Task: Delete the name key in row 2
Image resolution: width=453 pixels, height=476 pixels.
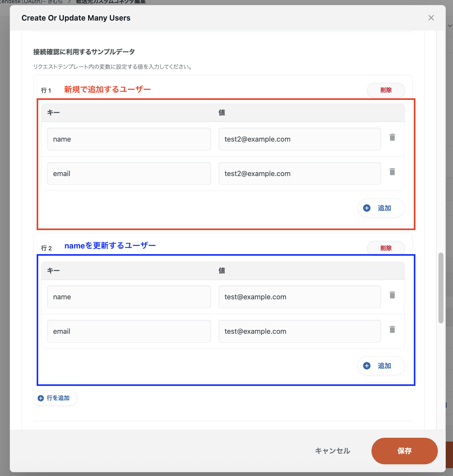Action: (392, 295)
